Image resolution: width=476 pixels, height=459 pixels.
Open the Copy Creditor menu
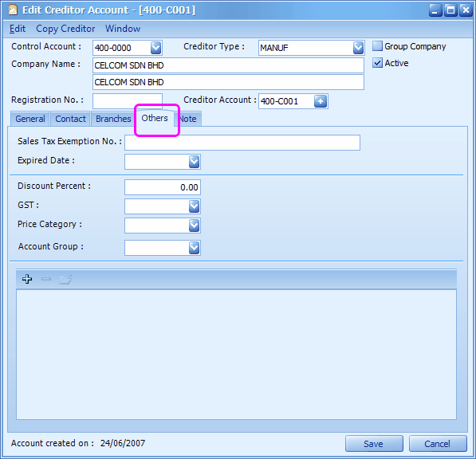[x=65, y=29]
